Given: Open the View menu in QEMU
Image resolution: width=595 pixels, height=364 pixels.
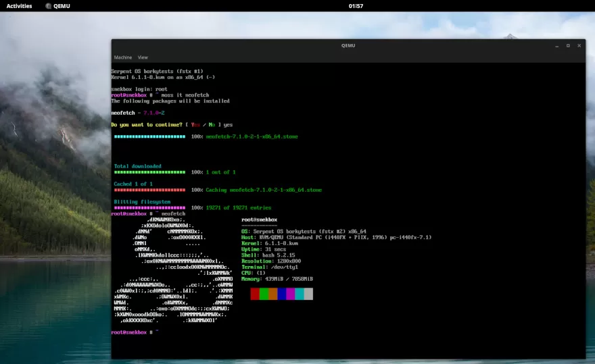Looking at the screenshot, I should pyautogui.click(x=143, y=57).
